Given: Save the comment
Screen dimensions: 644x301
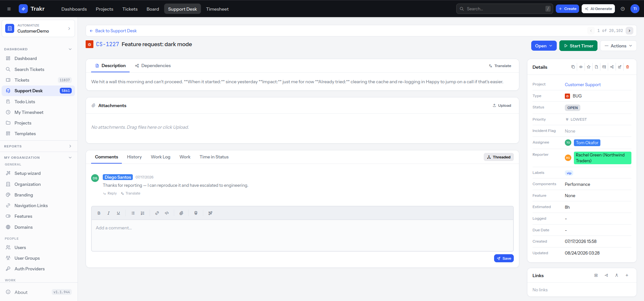Looking at the screenshot, I should click(x=504, y=258).
